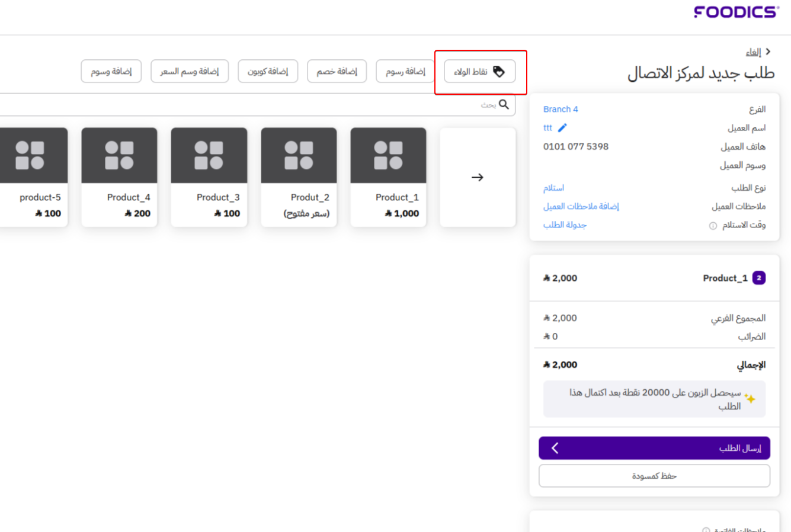Click the Foodics logo
The image size is (791, 532).
(x=736, y=12)
